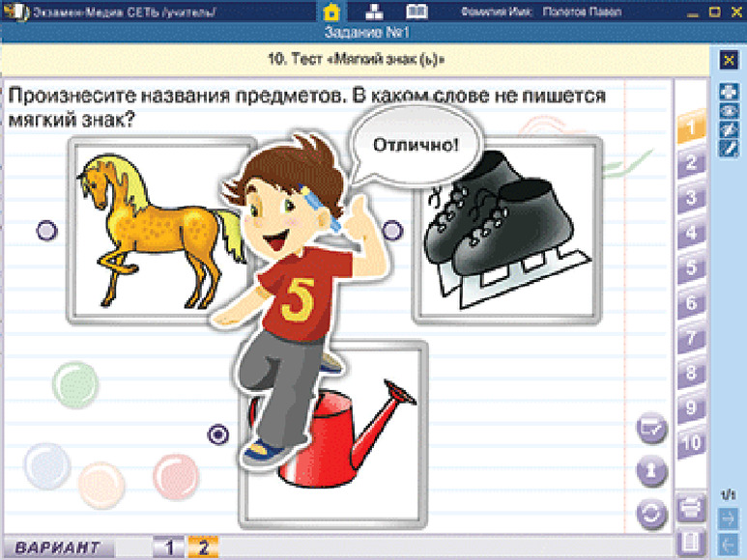Screen dimensions: 747x560
Task: Click the printer icon
Action: click(691, 509)
